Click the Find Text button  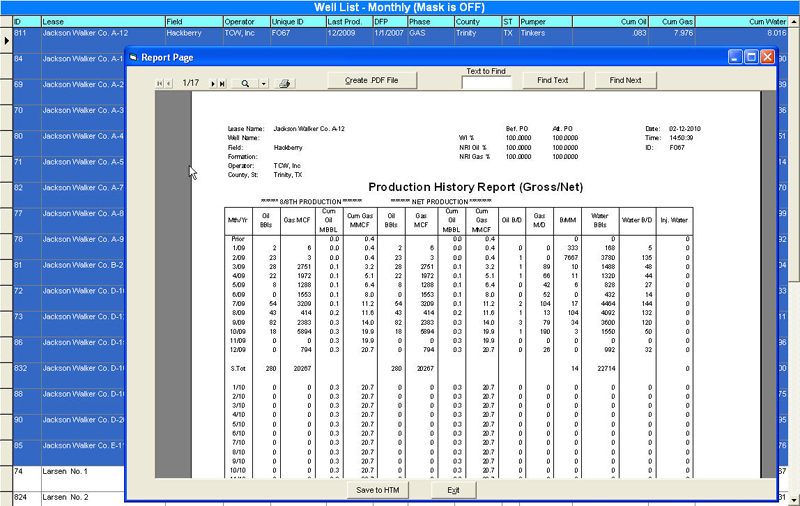[553, 80]
